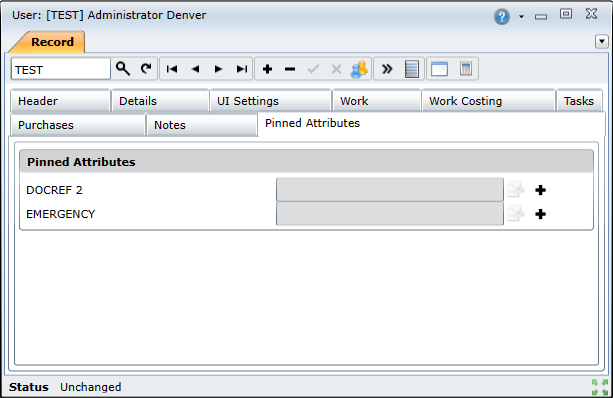The width and height of the screenshot is (613, 398).
Task: Click the window layout icon
Action: point(439,69)
